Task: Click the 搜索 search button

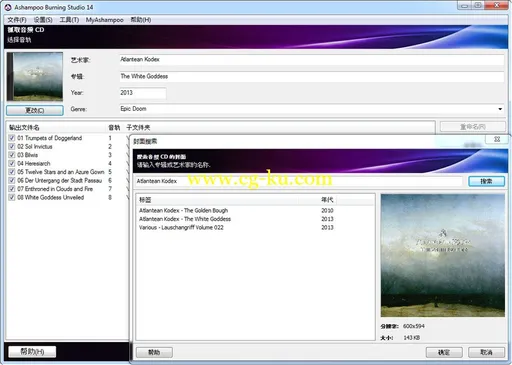Action: point(486,181)
